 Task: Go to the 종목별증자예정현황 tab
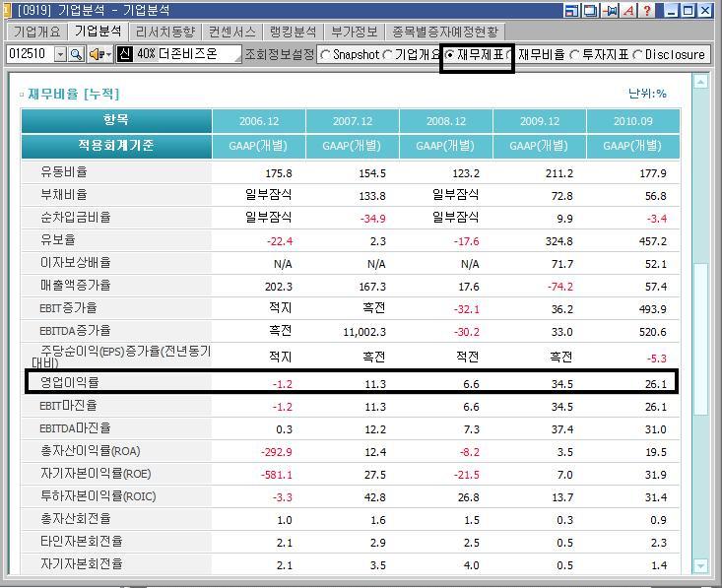pos(445,32)
